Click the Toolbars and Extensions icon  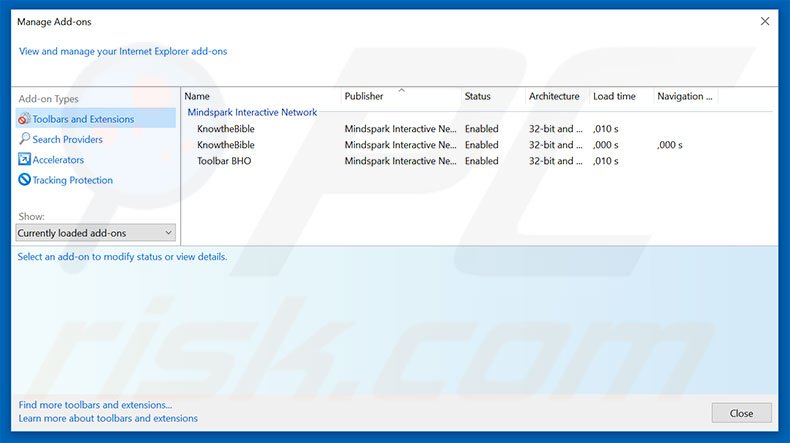[24, 119]
